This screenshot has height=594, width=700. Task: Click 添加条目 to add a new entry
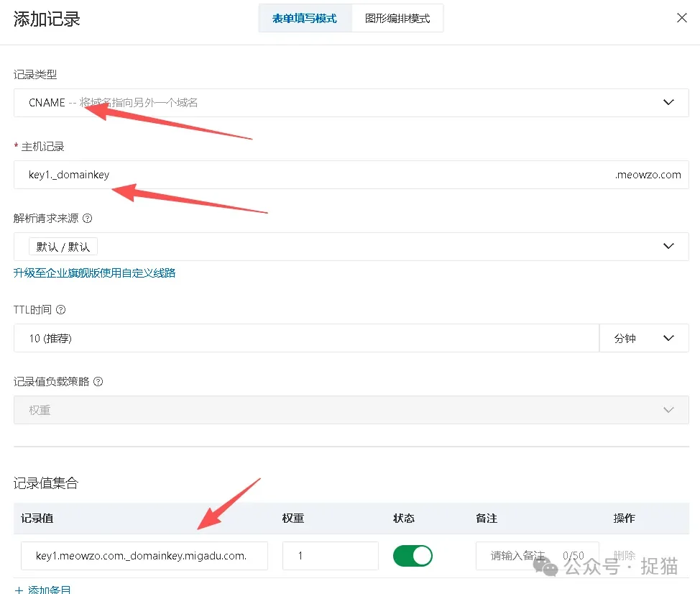click(x=44, y=589)
